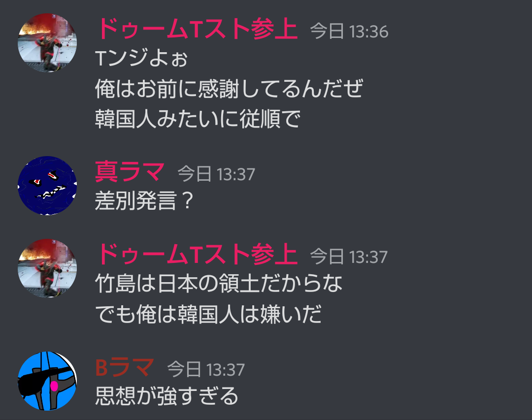This screenshot has width=532, height=420.
Task: Select the message 竹島は日本の領土だからな
Action: point(219,283)
